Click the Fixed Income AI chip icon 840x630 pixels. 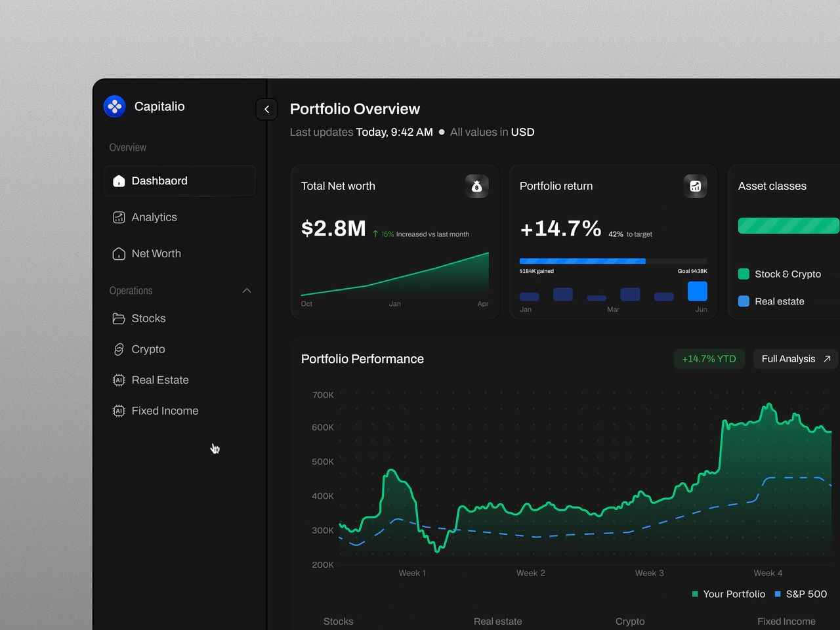coord(119,411)
